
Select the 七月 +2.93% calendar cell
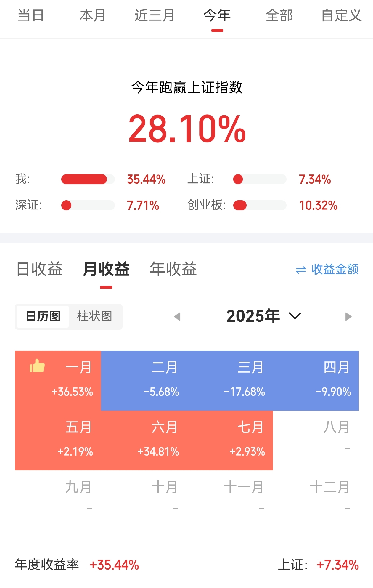click(x=230, y=440)
